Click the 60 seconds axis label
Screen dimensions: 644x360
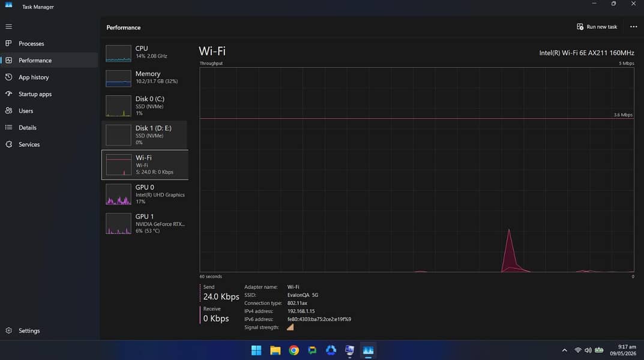click(211, 276)
